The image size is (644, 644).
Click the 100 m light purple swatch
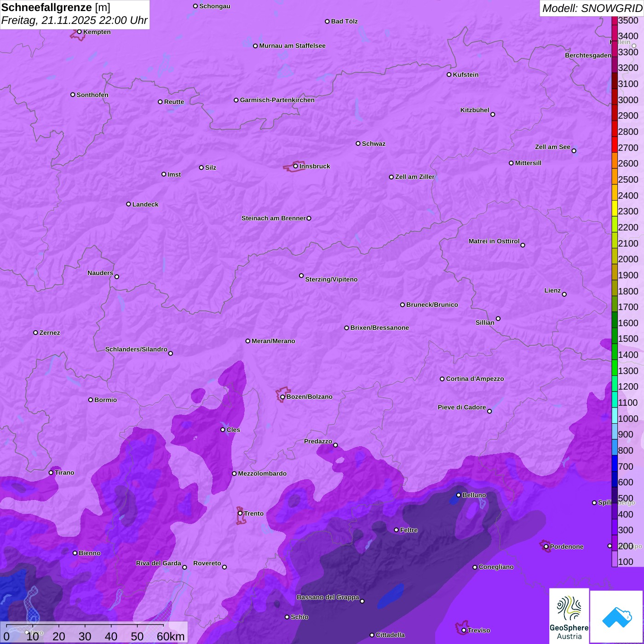click(615, 559)
